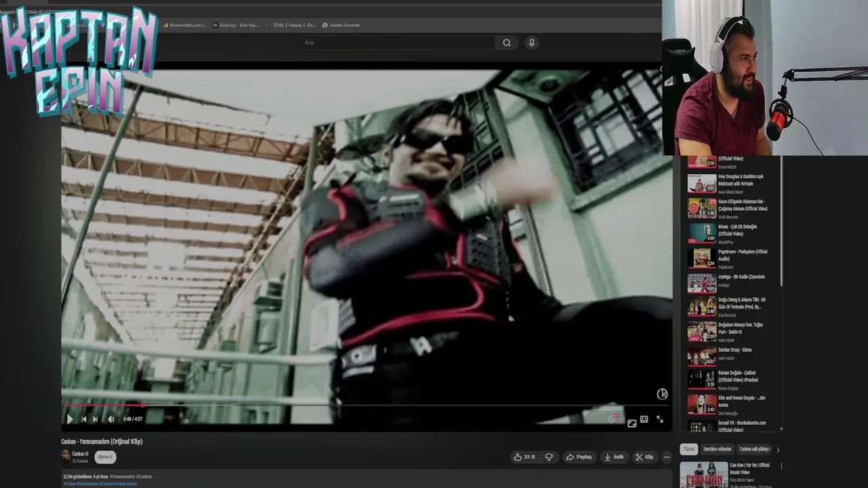Enter fullscreen video mode
Viewport: 868px width, 488px height.
click(x=660, y=420)
